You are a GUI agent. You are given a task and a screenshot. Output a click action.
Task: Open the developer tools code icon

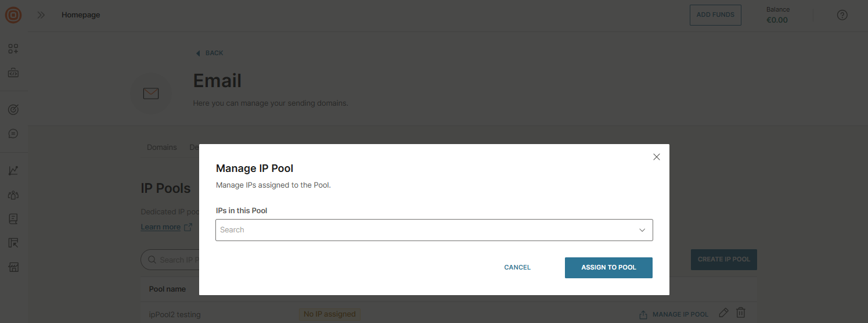(13, 73)
